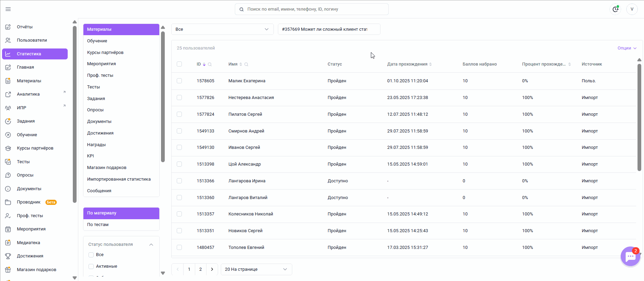644x281 pixels.
Task: Toggle the select-all checkbox in table header
Action: 179,64
